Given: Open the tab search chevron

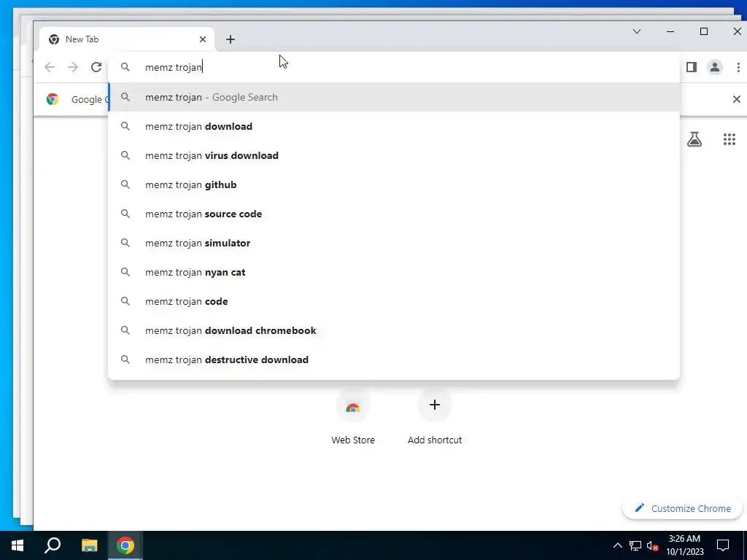Looking at the screenshot, I should pos(636,31).
